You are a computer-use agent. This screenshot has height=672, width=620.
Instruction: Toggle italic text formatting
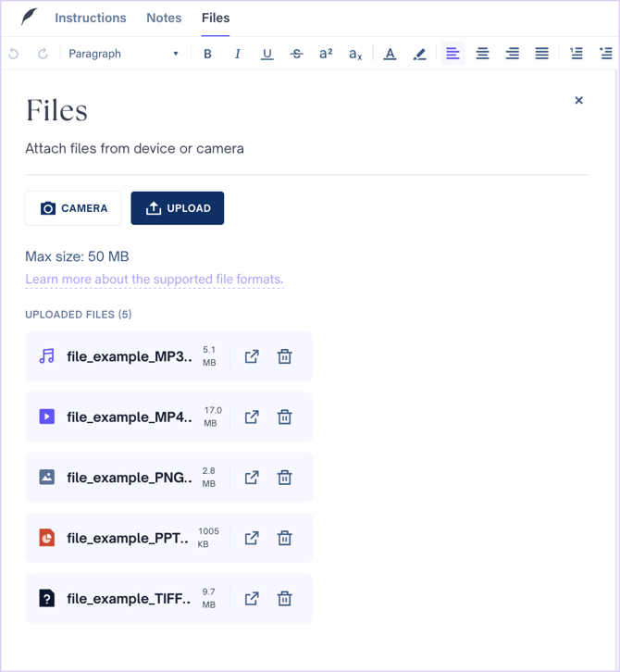(x=237, y=54)
